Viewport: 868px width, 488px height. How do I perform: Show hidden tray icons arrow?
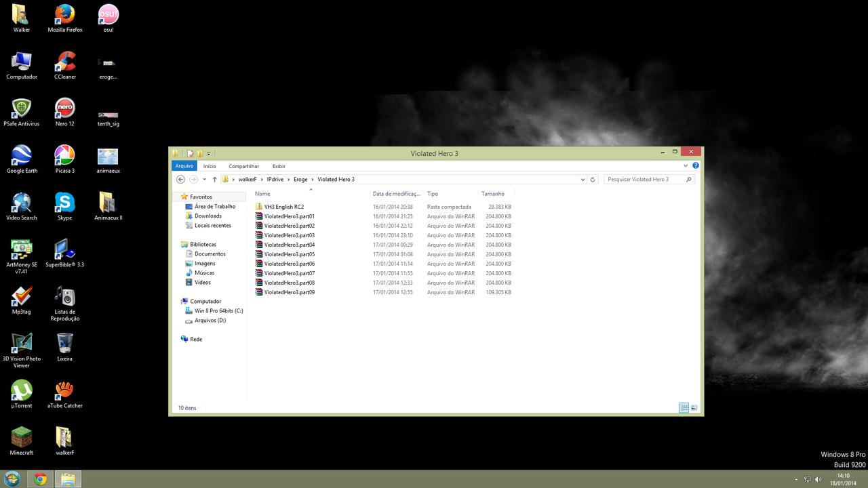tap(795, 479)
